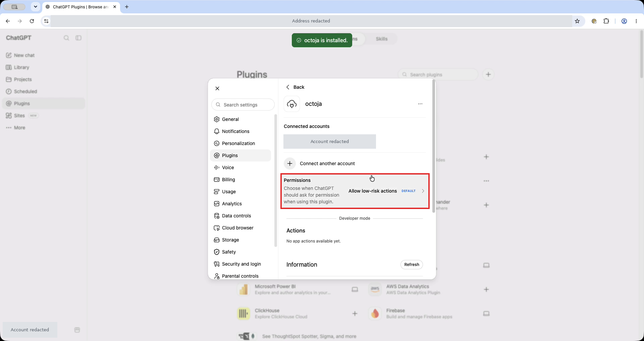This screenshot has height=341, width=644.
Task: Open Parental controls settings
Action: coord(240,276)
